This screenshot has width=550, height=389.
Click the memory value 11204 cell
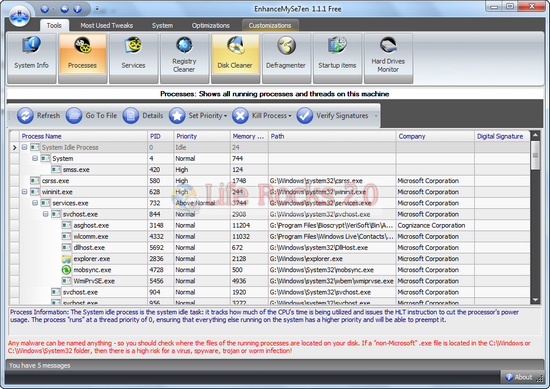click(249, 225)
